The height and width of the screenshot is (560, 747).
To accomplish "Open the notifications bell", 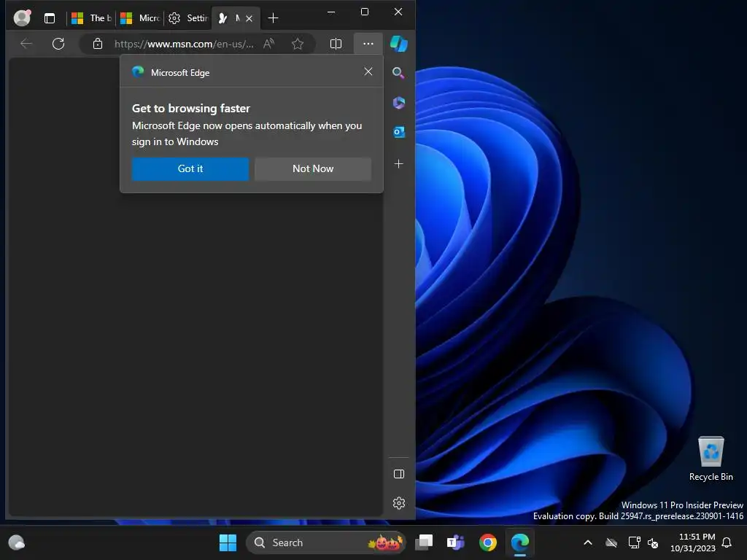I will pos(727,542).
